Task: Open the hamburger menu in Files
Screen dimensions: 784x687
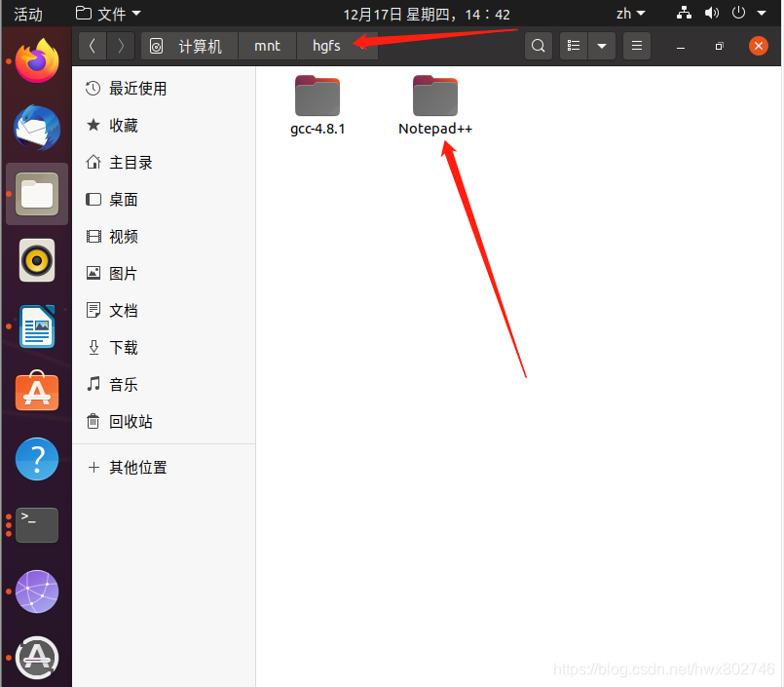Action: 637,46
